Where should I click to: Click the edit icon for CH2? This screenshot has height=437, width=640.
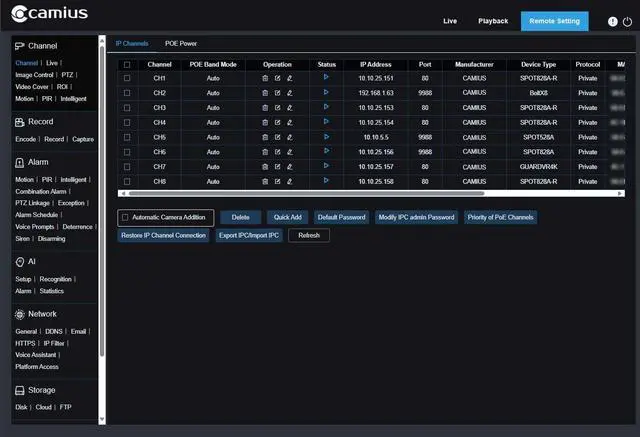pyautogui.click(x=277, y=93)
